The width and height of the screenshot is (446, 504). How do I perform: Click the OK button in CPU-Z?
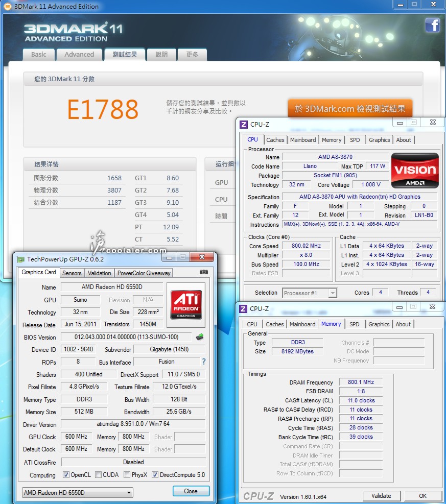tap(422, 496)
